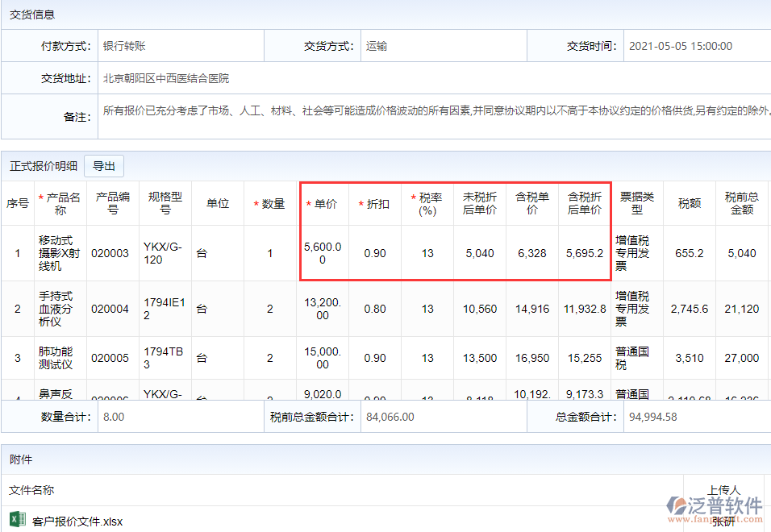Click the 票据类型 column header
The height and width of the screenshot is (532, 771).
pyautogui.click(x=636, y=204)
